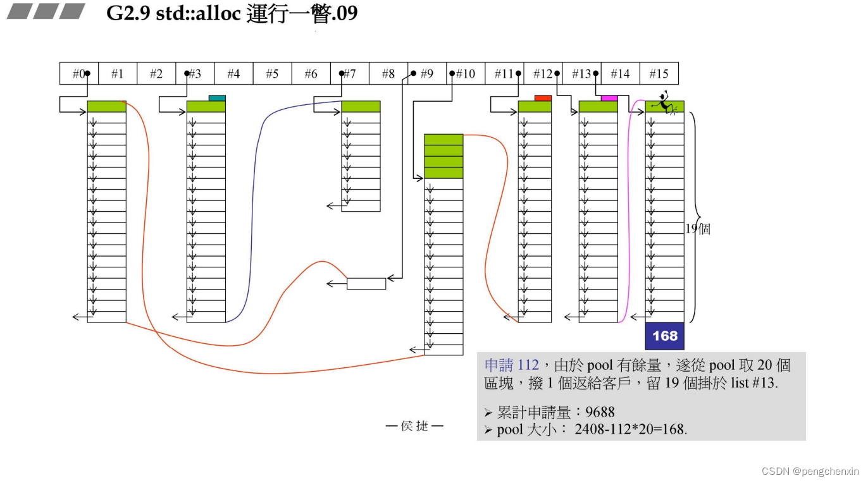Click the single white block pointed to by #9
Viewport: 868px width, 483px height.
(366, 284)
